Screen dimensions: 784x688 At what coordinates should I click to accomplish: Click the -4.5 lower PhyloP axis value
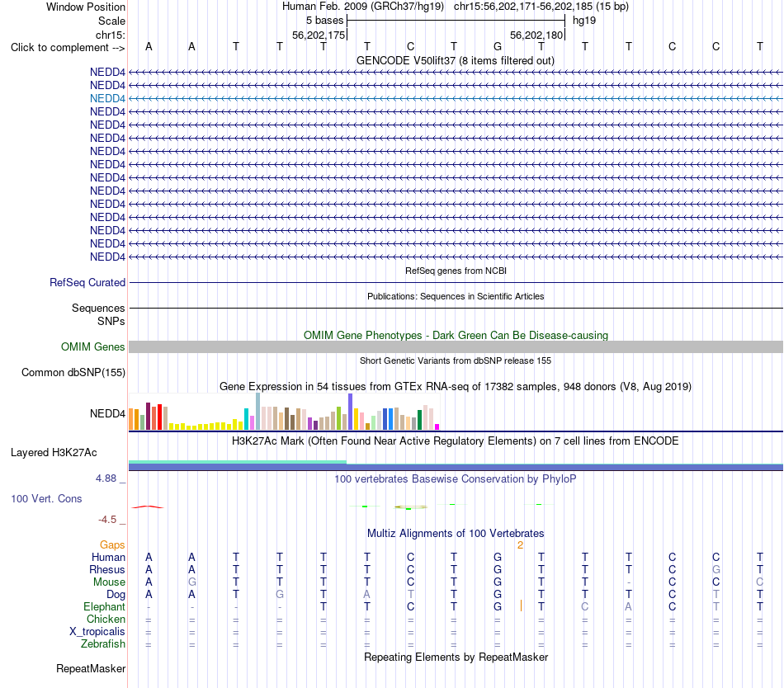(107, 520)
